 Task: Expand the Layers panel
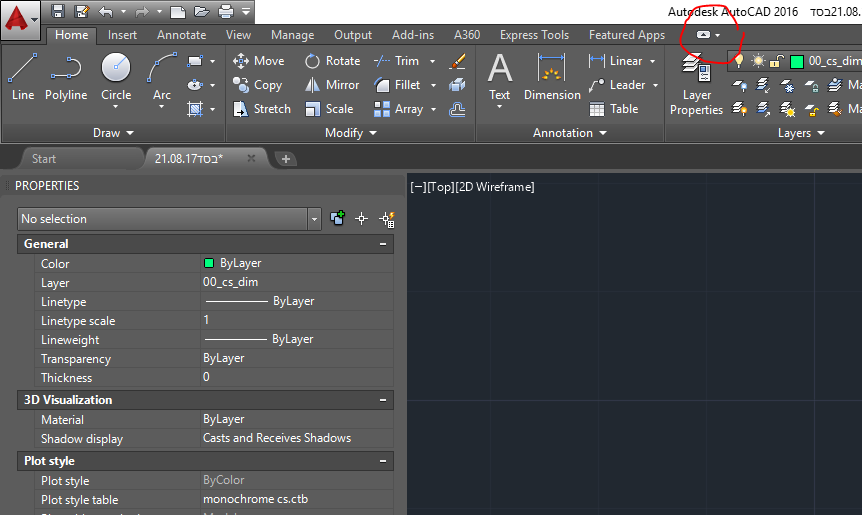[x=801, y=133]
